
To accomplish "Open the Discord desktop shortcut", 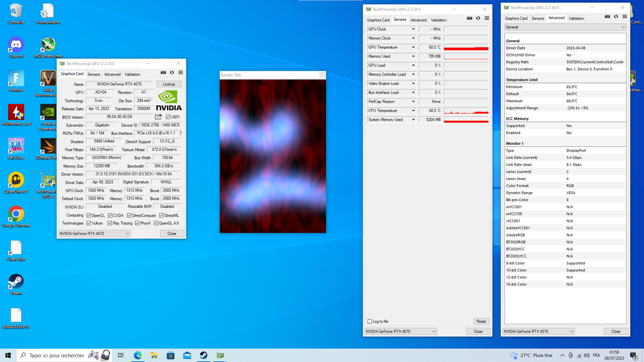I will 16,48.
